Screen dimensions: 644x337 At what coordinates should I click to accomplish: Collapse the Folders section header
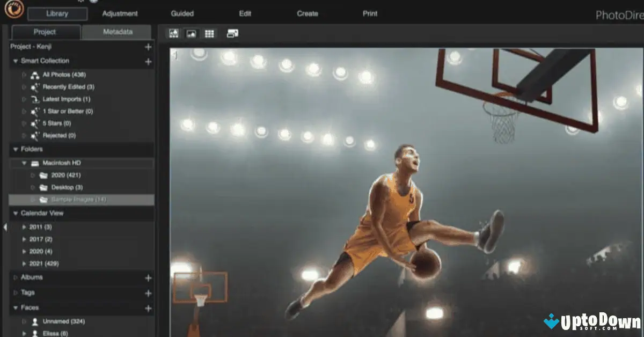coord(15,149)
